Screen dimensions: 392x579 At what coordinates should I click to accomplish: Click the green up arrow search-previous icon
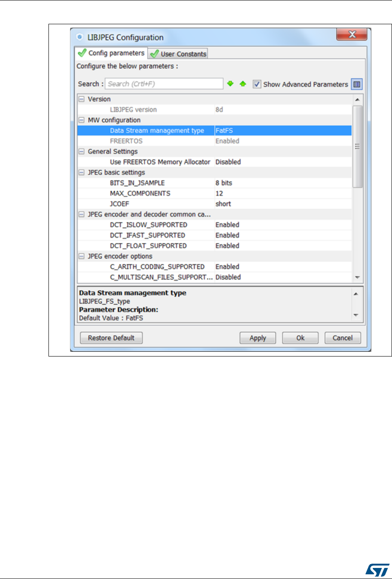[243, 84]
